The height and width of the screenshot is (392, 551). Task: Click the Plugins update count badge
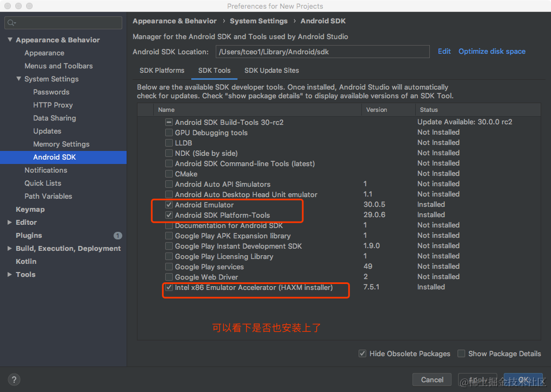click(118, 235)
